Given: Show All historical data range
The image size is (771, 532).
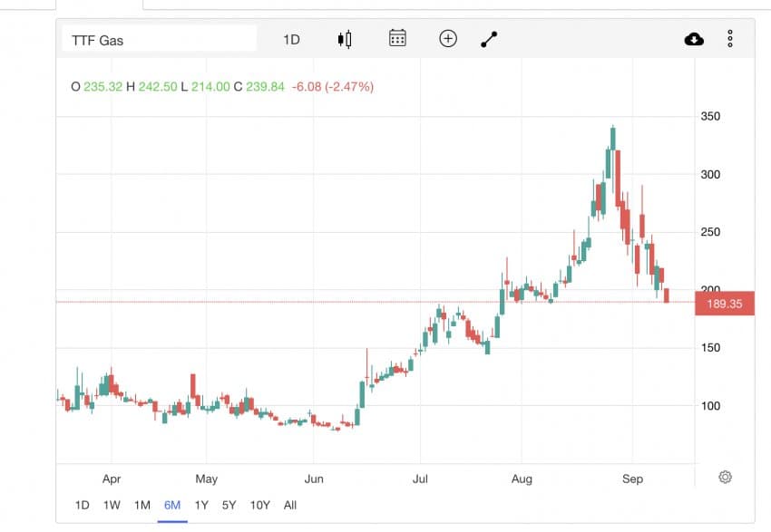Looking at the screenshot, I should pyautogui.click(x=290, y=505).
